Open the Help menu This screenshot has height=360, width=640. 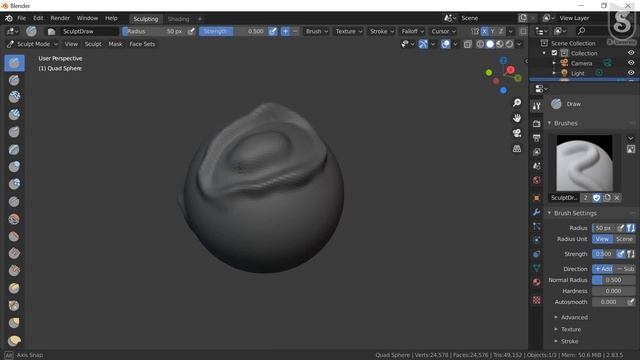(x=111, y=18)
